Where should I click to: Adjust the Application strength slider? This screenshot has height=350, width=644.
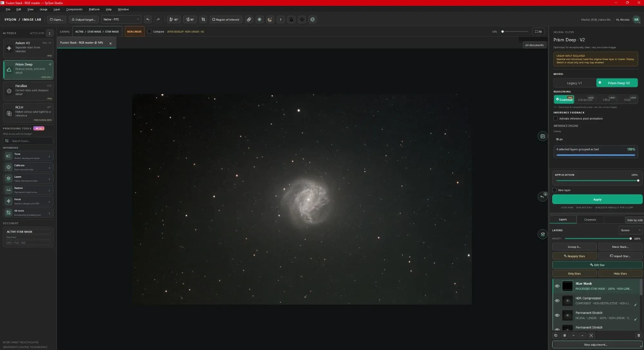click(597, 180)
